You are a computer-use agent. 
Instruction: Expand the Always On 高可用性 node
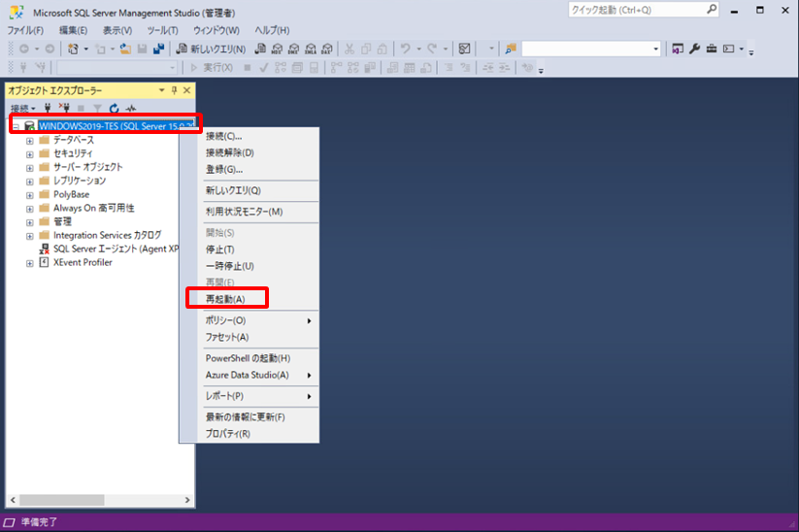click(29, 209)
